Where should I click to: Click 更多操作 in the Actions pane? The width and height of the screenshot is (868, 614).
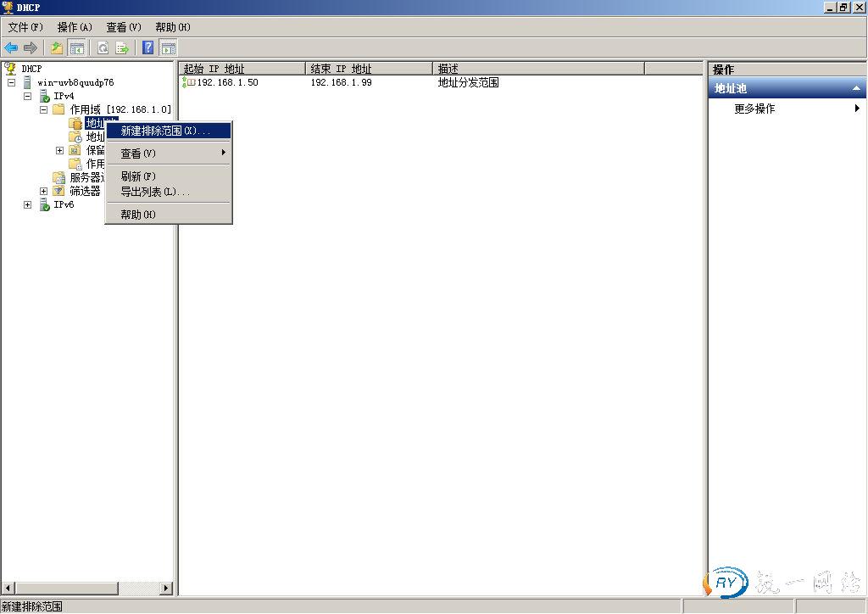tap(754, 109)
